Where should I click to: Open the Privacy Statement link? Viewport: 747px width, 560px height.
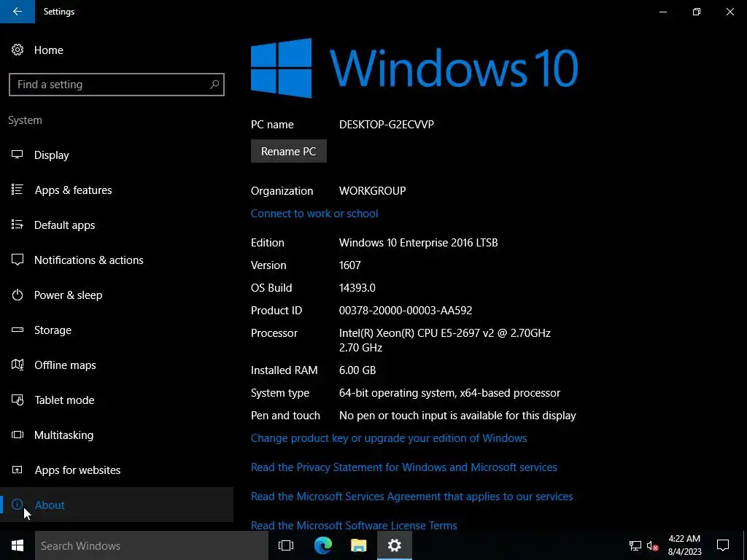[404, 467]
